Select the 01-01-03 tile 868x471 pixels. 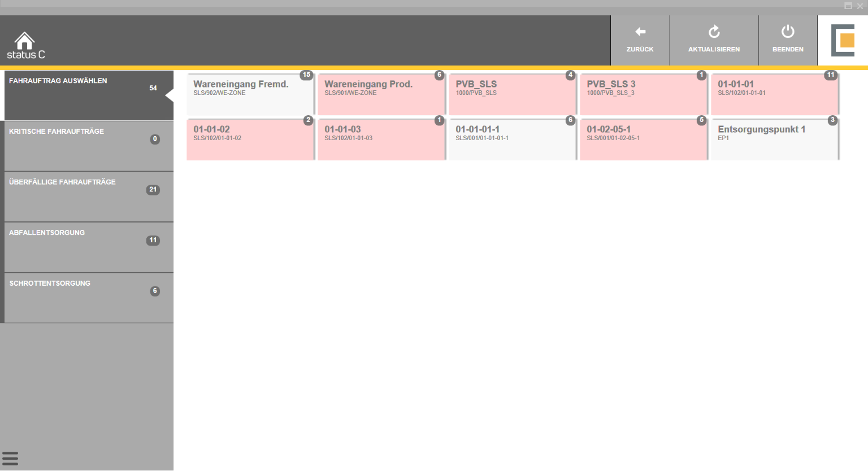(381, 139)
